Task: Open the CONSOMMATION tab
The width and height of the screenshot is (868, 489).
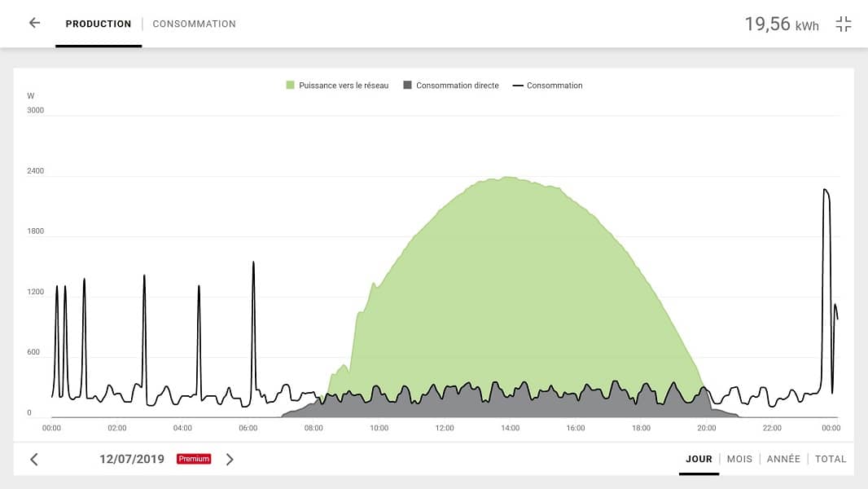Action: [x=194, y=24]
